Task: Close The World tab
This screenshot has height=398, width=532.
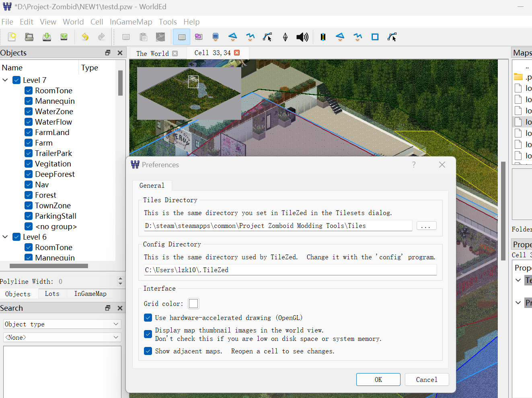Action: (x=175, y=53)
